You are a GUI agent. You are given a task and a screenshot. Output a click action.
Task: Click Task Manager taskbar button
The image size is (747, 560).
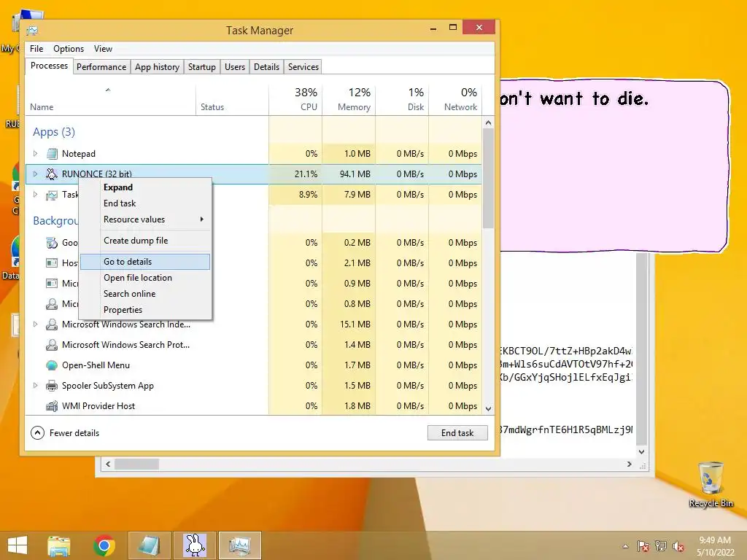tap(239, 545)
